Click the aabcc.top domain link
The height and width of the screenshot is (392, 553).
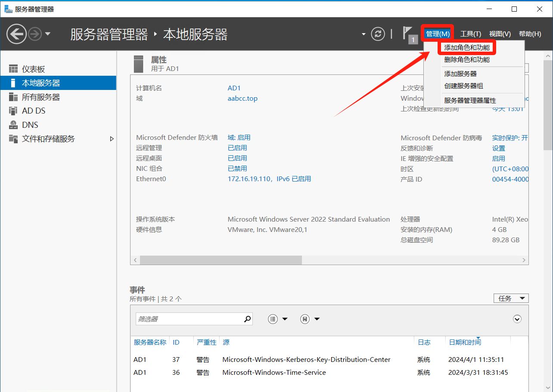pyautogui.click(x=242, y=99)
